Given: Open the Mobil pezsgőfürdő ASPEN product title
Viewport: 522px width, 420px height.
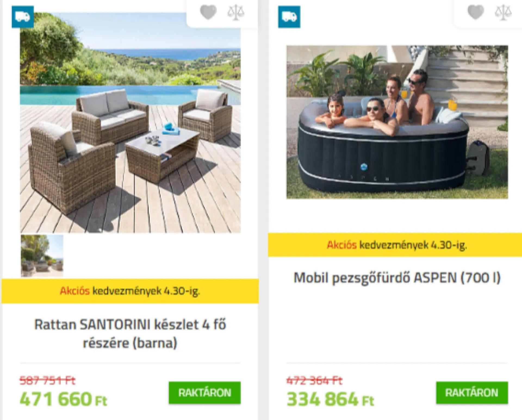Looking at the screenshot, I should click(397, 278).
